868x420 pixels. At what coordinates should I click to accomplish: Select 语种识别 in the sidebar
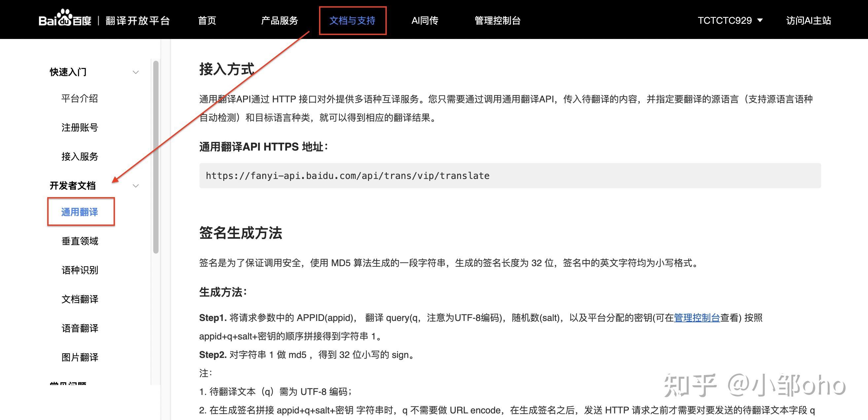pyautogui.click(x=80, y=270)
